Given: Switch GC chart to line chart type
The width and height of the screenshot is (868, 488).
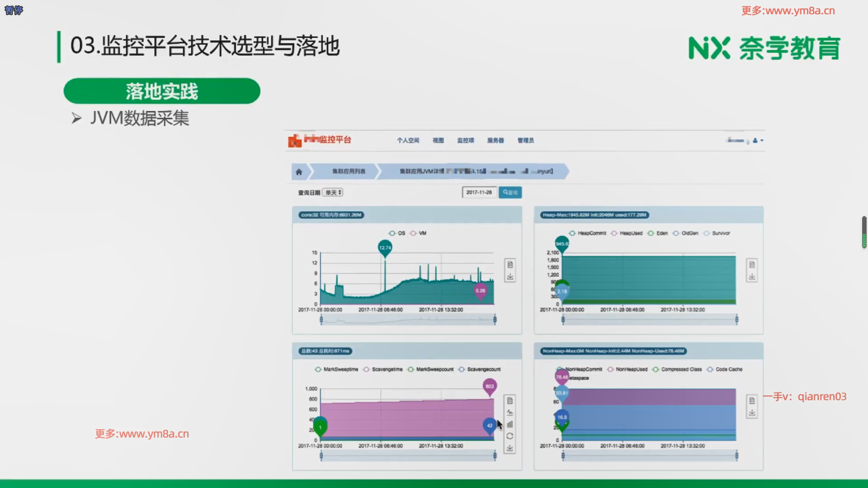Looking at the screenshot, I should click(x=510, y=413).
